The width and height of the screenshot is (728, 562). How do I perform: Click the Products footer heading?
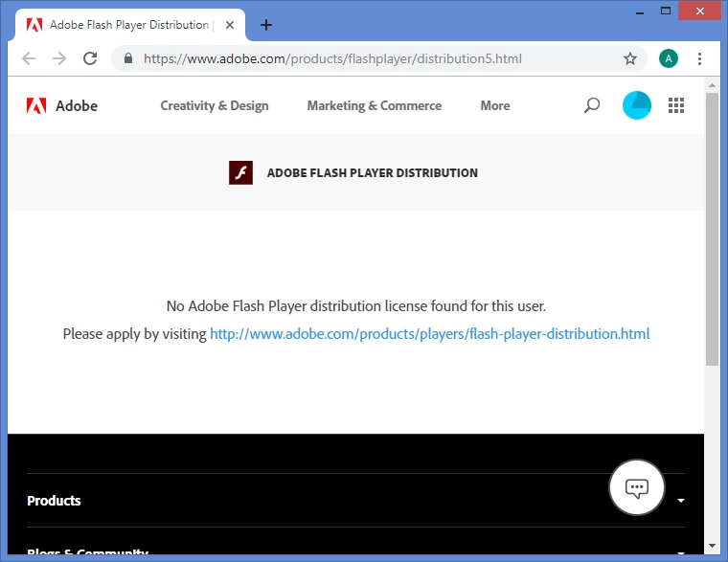coord(54,501)
